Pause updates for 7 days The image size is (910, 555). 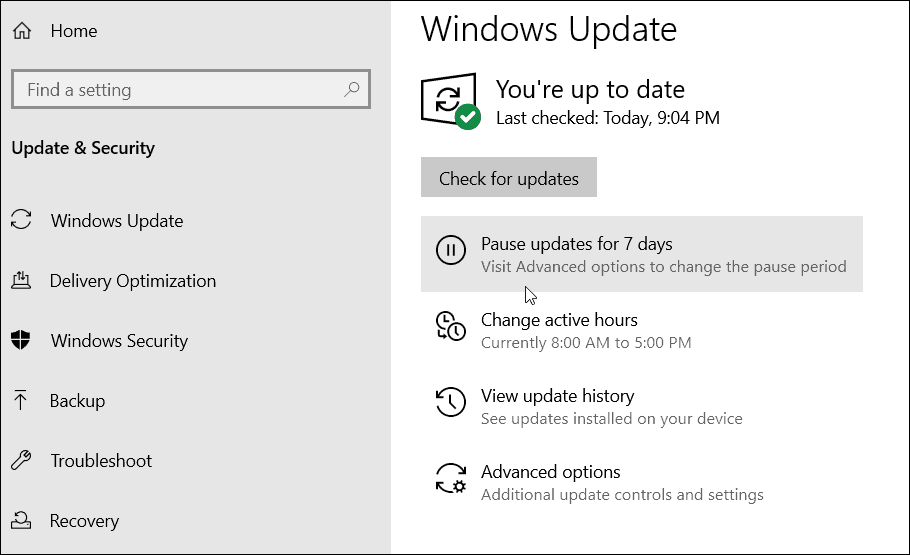tap(641, 254)
